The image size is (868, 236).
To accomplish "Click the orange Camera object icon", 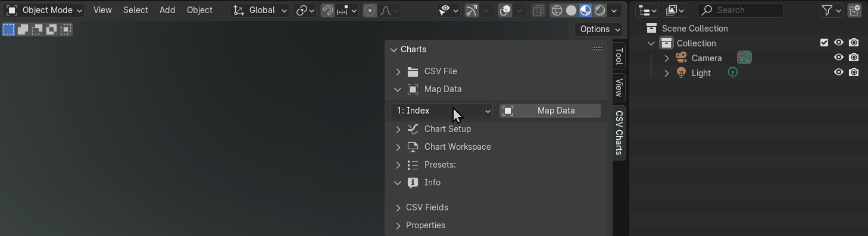I will click(x=681, y=58).
